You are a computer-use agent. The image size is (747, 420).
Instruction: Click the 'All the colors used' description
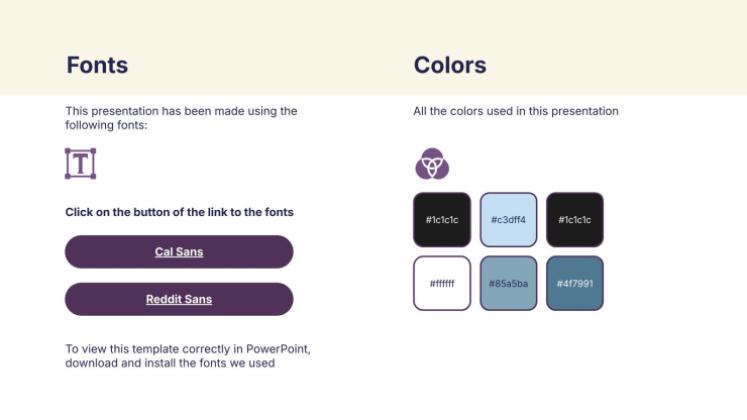[516, 111]
